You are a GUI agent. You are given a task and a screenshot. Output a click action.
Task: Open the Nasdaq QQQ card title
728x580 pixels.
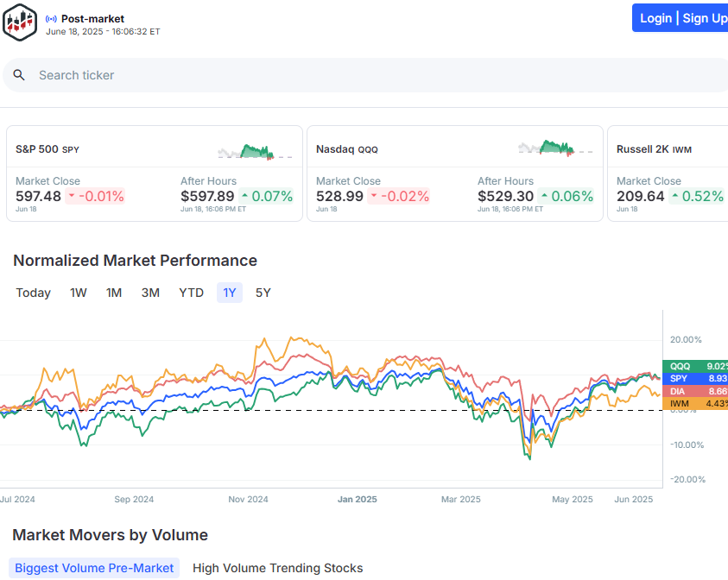coord(347,149)
